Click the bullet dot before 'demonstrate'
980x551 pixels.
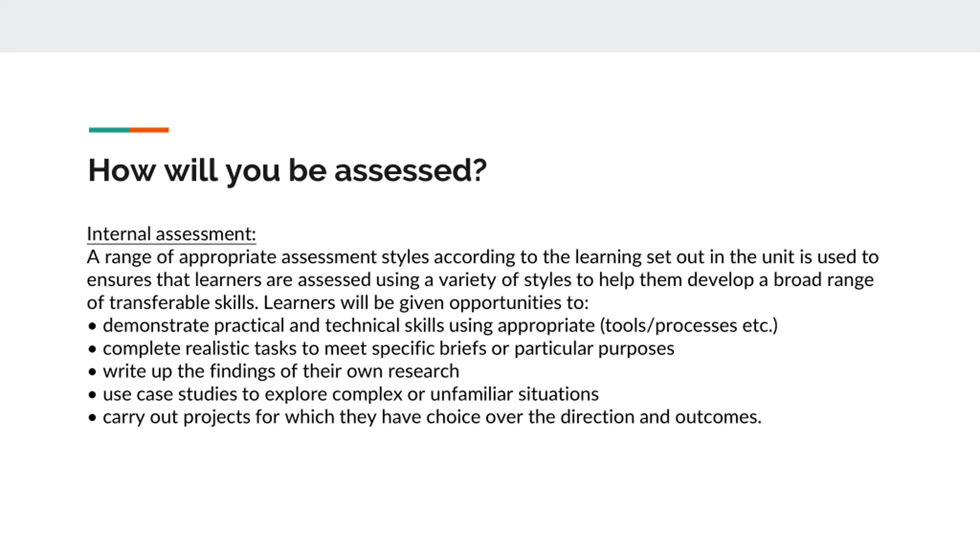coord(92,327)
